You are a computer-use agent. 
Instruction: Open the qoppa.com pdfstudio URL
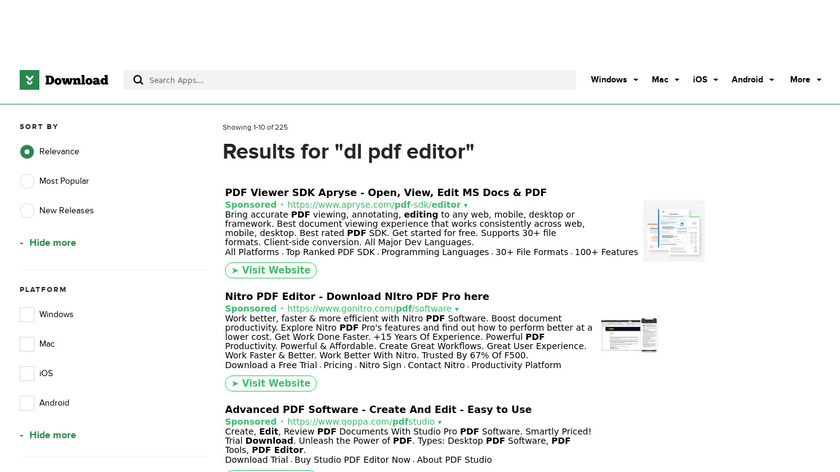coord(361,422)
